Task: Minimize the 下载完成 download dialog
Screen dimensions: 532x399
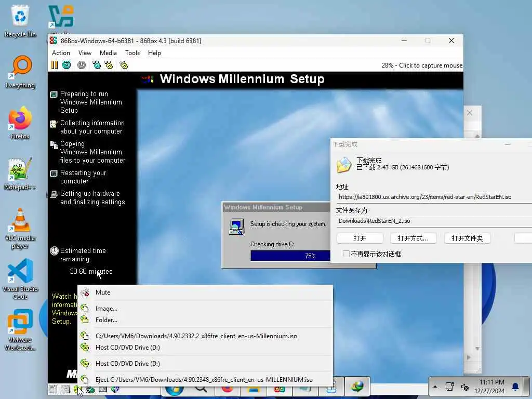Action: coord(508,144)
